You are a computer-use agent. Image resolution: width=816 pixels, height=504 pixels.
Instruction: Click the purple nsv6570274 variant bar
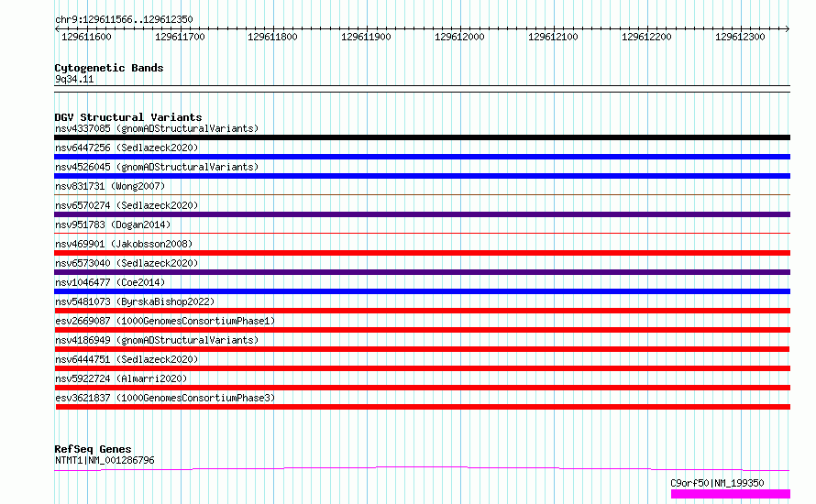(x=422, y=214)
